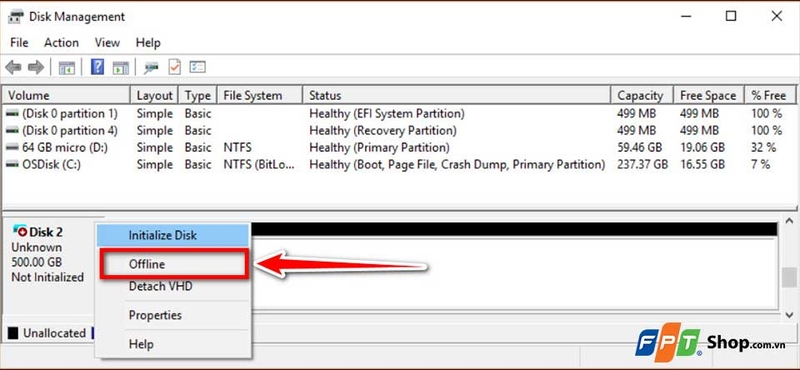Toggle the Show/Hide Console Tree icon
This screenshot has height=370, width=800.
pos(67,67)
